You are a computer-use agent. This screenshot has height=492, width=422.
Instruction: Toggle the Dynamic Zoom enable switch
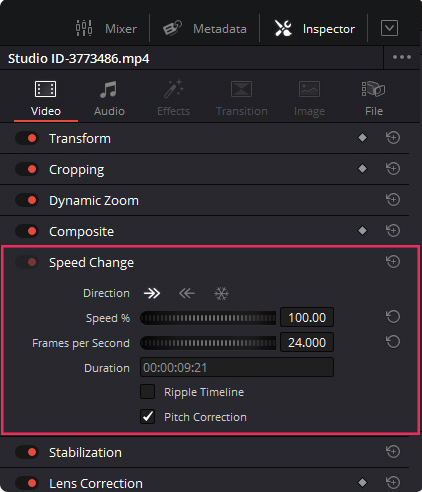pos(27,200)
